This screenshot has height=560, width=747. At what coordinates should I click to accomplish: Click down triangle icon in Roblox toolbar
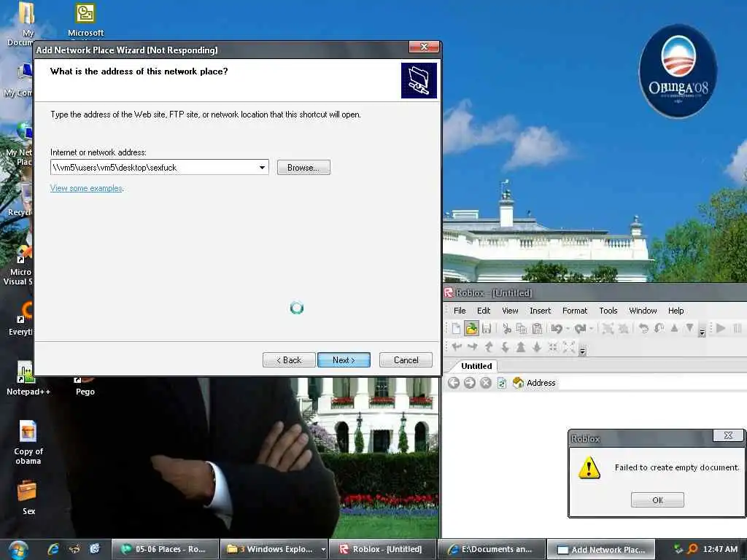tap(689, 328)
